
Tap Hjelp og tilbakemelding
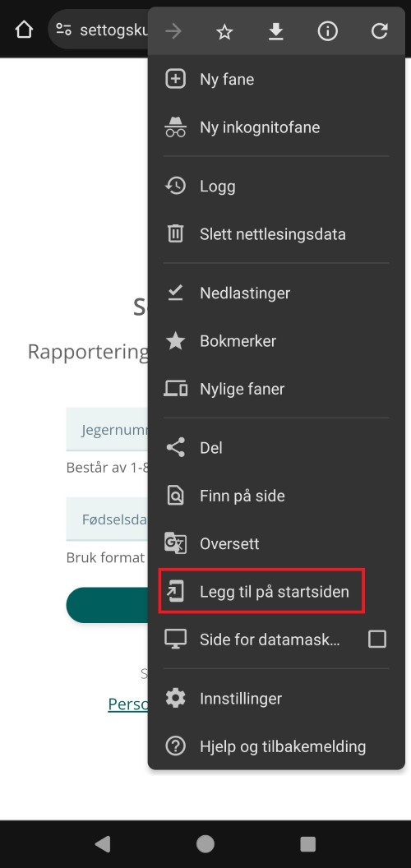[x=276, y=746]
